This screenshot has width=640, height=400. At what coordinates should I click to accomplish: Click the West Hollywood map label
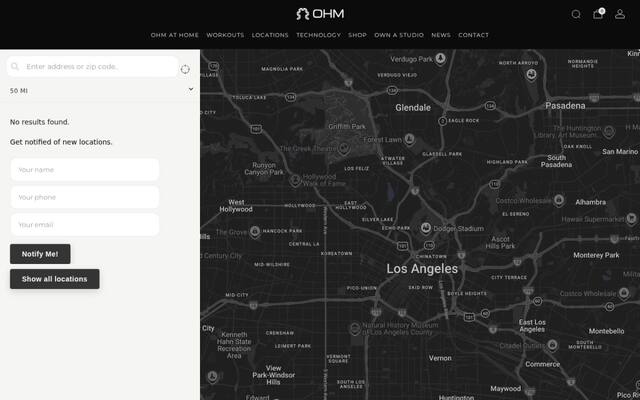point(236,206)
